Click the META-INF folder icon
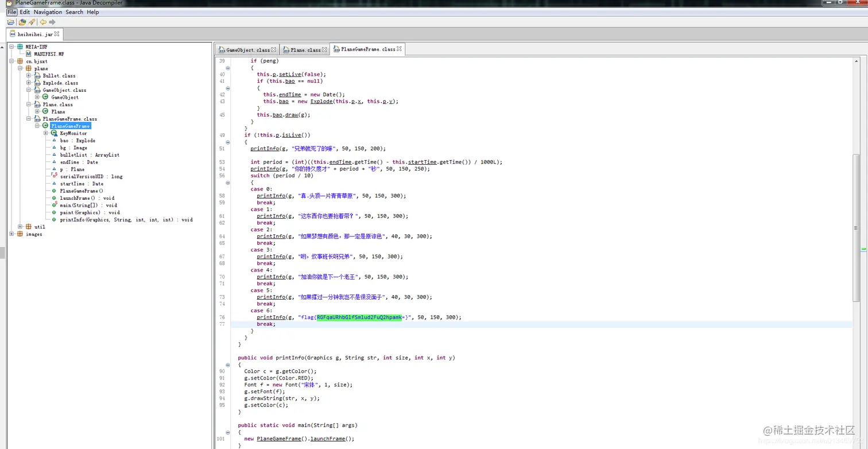 20,47
